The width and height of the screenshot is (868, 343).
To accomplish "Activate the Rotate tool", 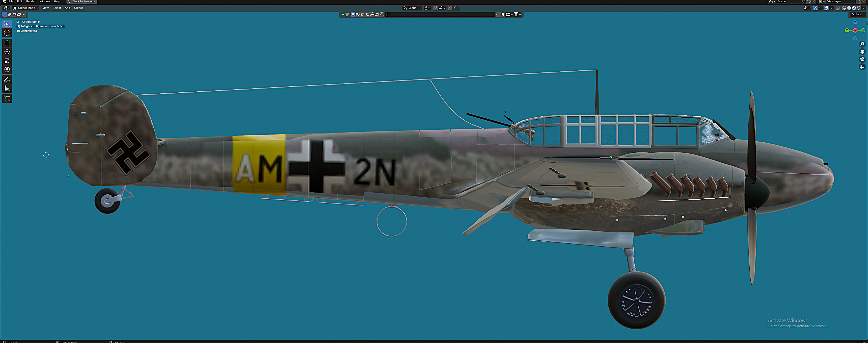I will (x=7, y=51).
